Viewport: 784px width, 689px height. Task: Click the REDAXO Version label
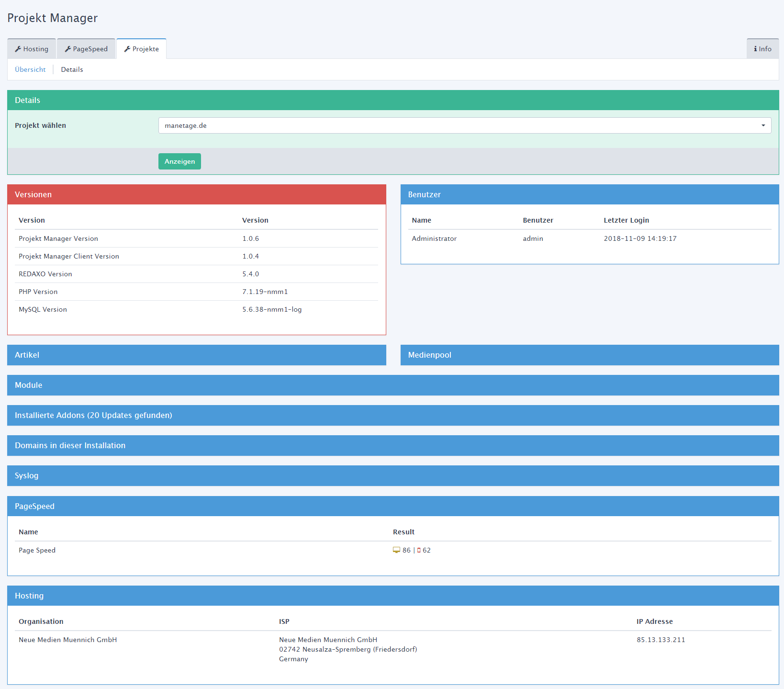(x=45, y=274)
